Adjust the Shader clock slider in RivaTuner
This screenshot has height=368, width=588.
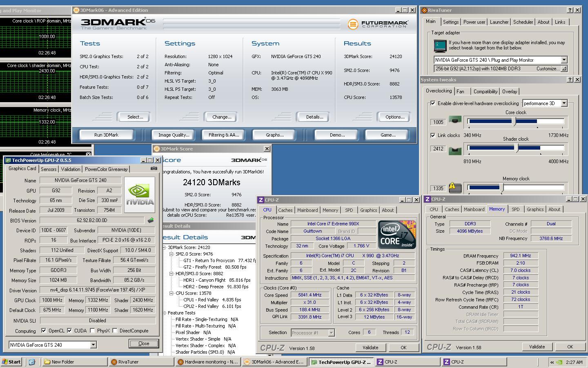click(516, 148)
